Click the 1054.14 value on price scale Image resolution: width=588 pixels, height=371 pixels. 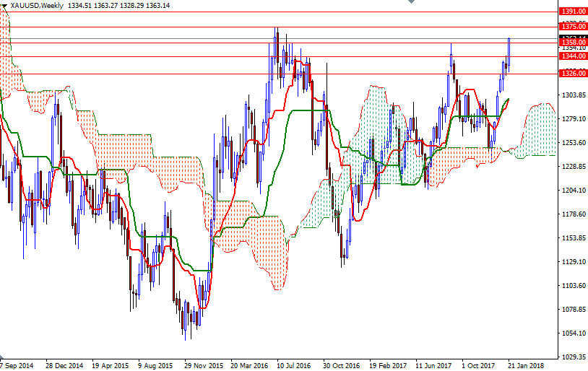(x=572, y=333)
